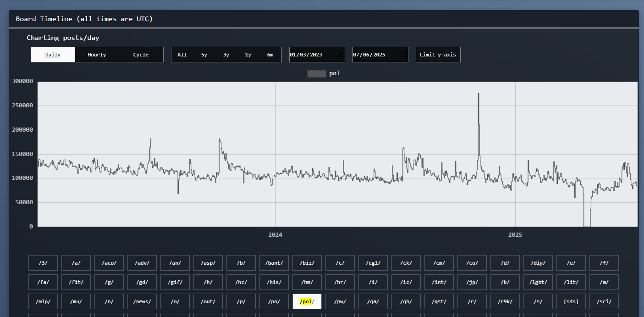Screen dimensions: 644x317
Task: Select the /fit/ board
Action: point(76,282)
